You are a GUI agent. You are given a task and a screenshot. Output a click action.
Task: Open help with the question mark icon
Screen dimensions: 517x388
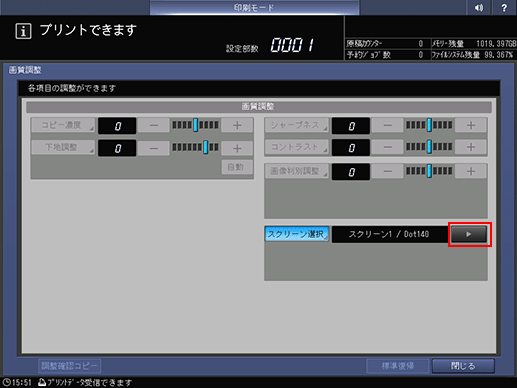tap(504, 7)
